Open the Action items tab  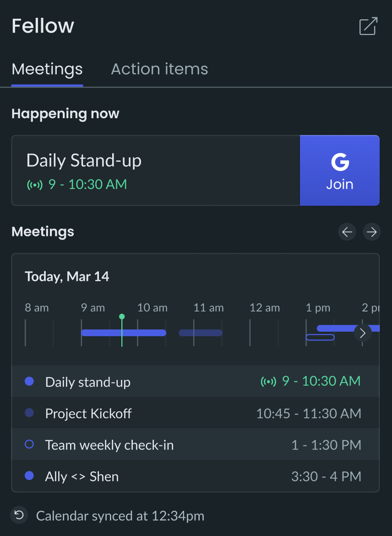click(159, 69)
